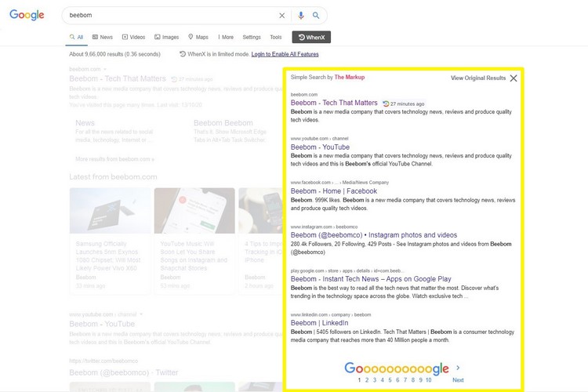Screen dimensions: 588x392
Task: Open the Videos tab
Action: tap(133, 37)
